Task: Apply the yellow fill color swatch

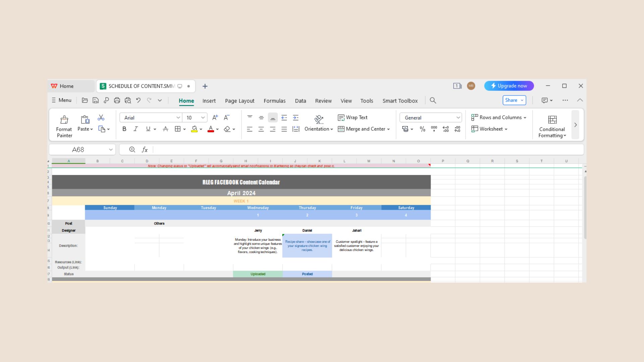Action: click(194, 129)
